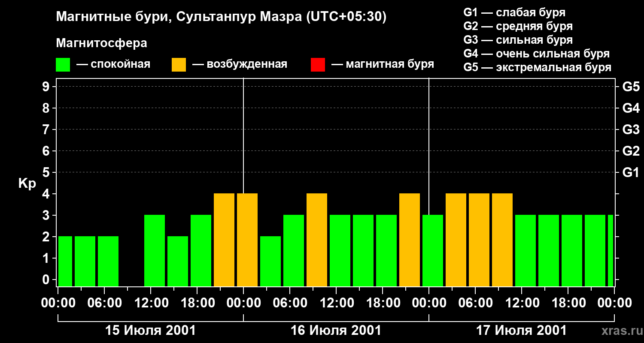Image resolution: width=644 pixels, height=343 pixels.
Task: Click the 'G5 — экстремальная буря' legend line
Action: pos(538,67)
